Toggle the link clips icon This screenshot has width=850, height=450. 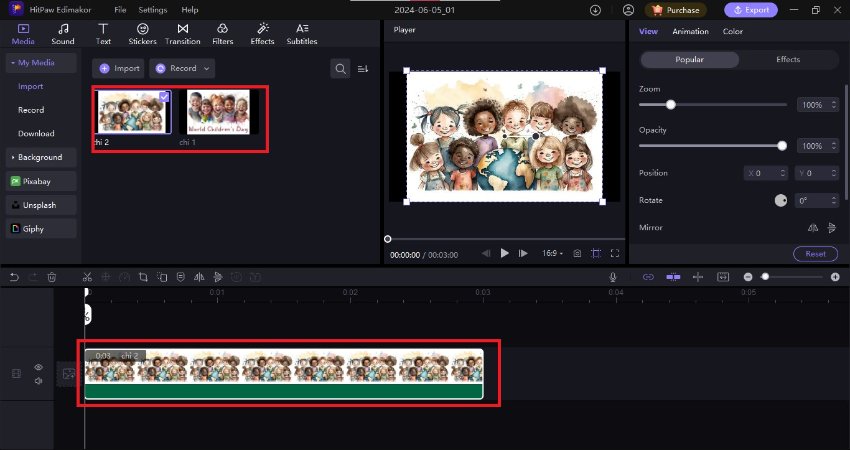click(x=648, y=277)
